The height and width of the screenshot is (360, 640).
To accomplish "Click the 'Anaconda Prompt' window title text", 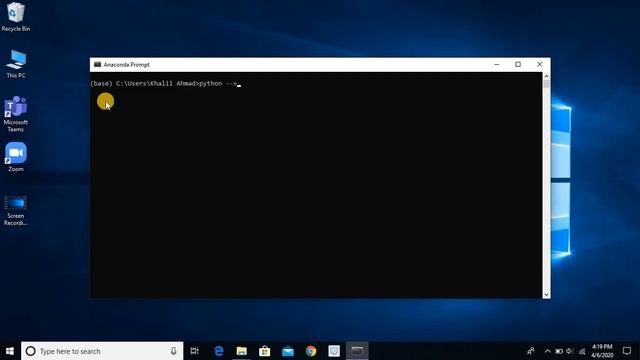I will [127, 64].
